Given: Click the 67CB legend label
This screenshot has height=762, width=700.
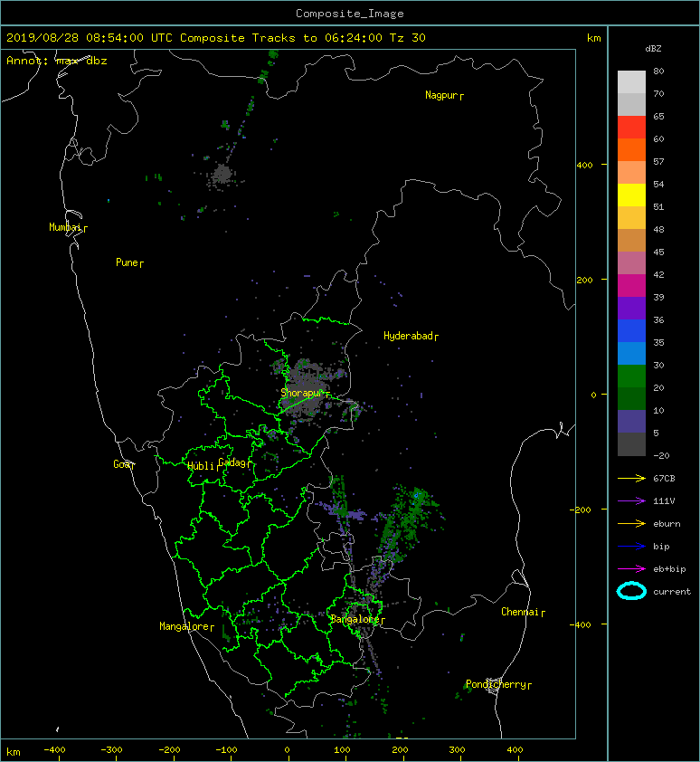Looking at the screenshot, I should click(664, 478).
